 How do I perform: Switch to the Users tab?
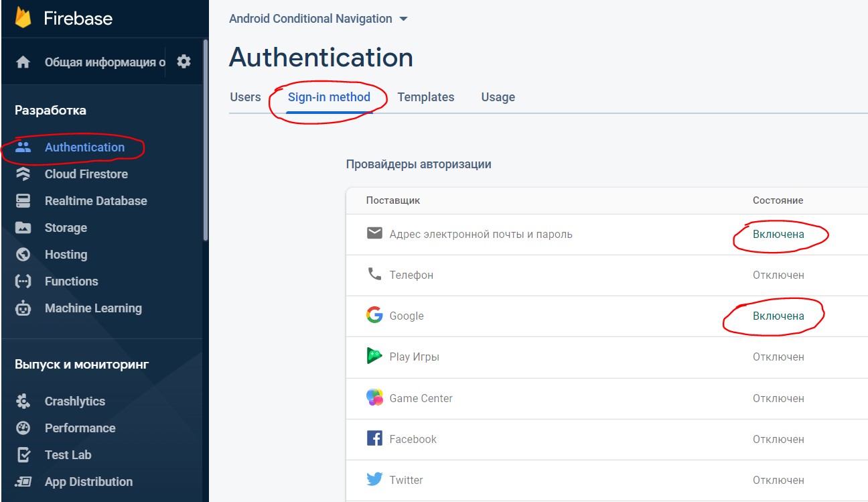(245, 97)
